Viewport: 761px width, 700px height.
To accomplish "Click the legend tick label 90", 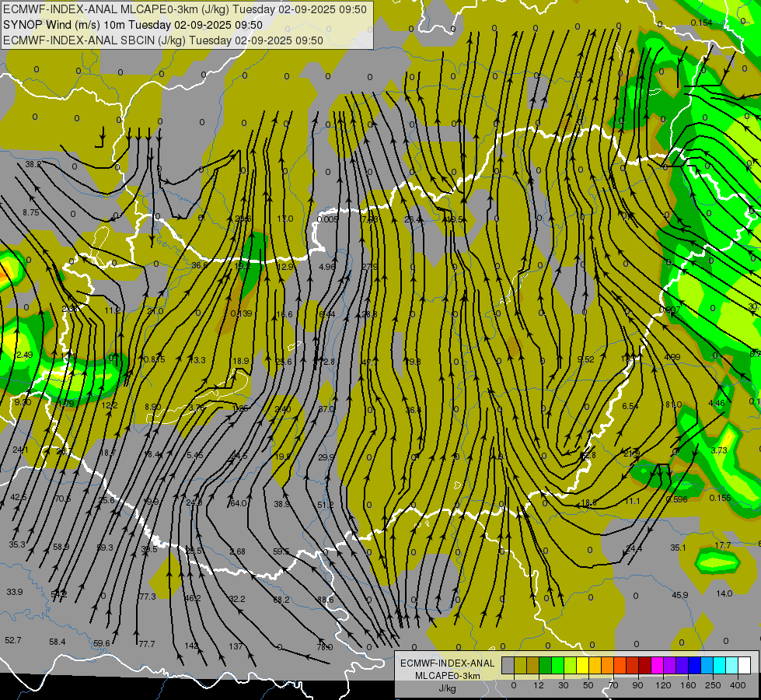I will coord(637,685).
